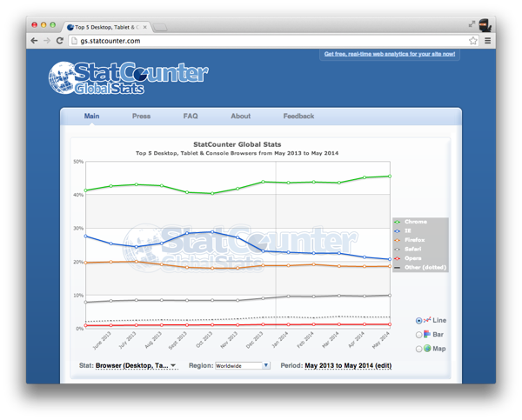Click the chart title StatCounter Global Stats
This screenshot has height=420, width=522.
click(238, 144)
